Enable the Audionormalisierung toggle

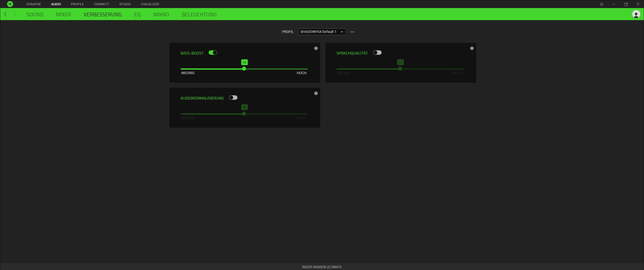click(x=233, y=98)
